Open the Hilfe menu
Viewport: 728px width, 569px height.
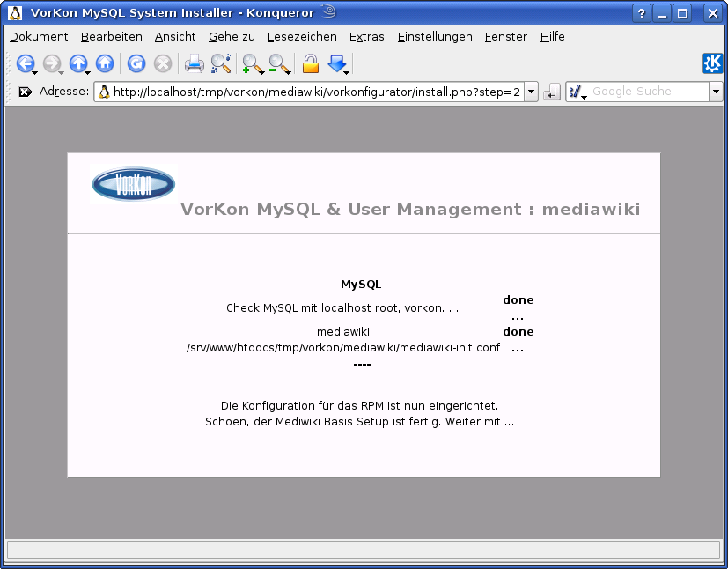click(553, 36)
